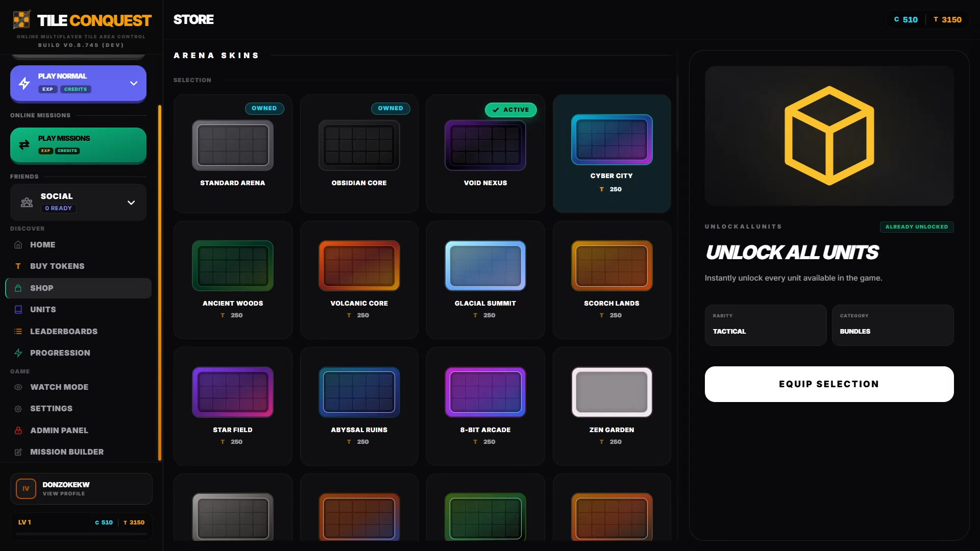The image size is (980, 551).
Task: Pick the Abyssal Ruins arena skin
Action: pos(359,407)
